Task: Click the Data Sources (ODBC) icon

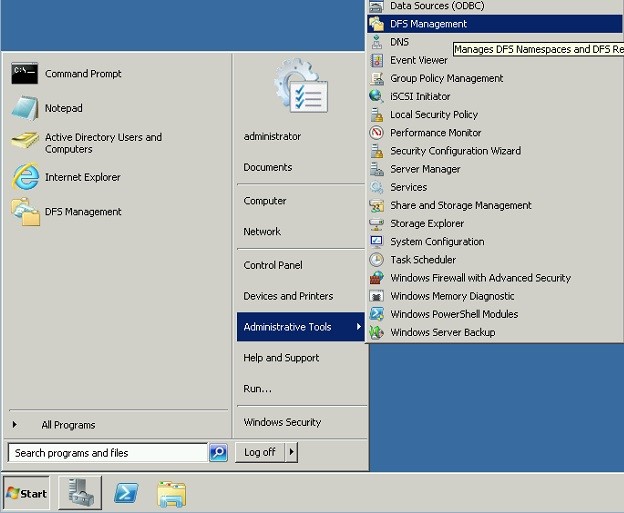Action: (376, 6)
